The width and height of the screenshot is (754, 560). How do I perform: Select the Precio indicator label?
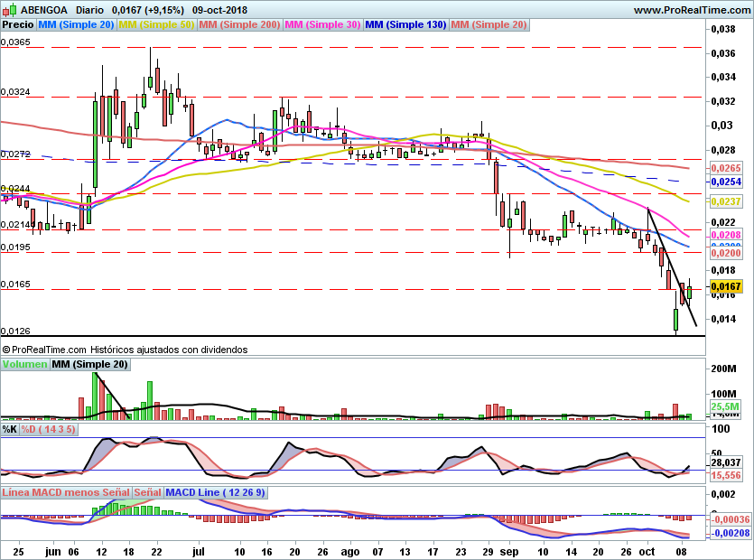pos(18,25)
